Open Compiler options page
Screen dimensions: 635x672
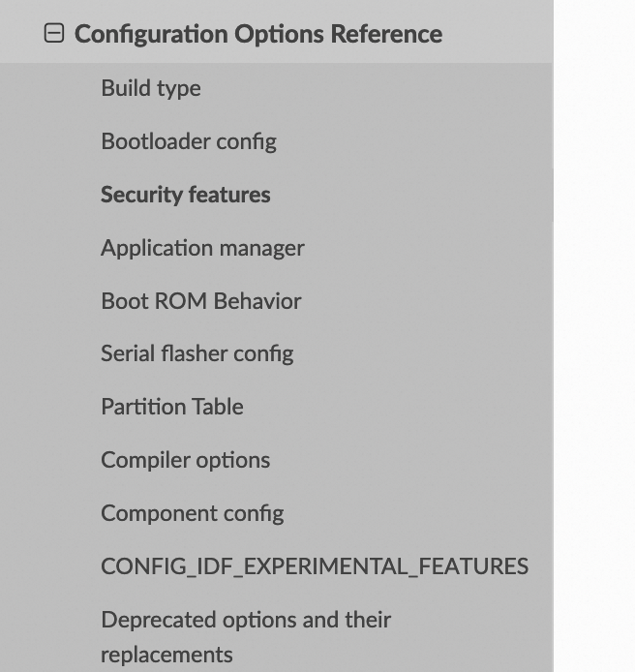[x=185, y=460]
